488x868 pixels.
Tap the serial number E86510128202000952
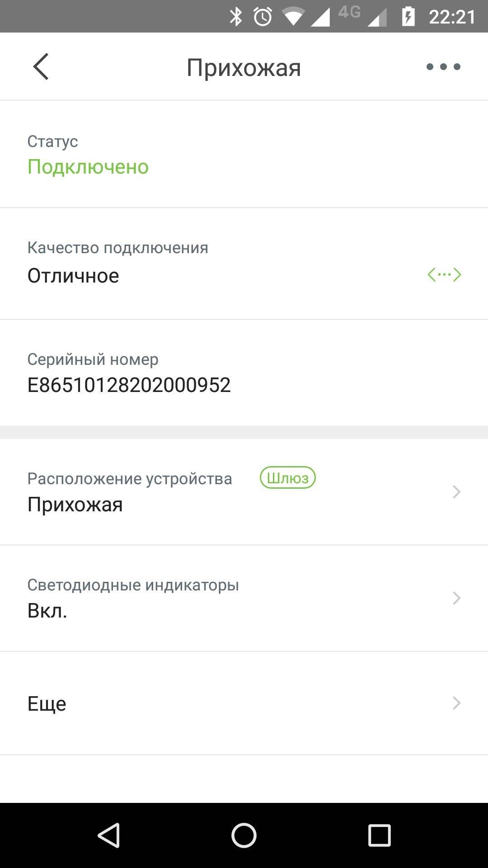(x=129, y=385)
